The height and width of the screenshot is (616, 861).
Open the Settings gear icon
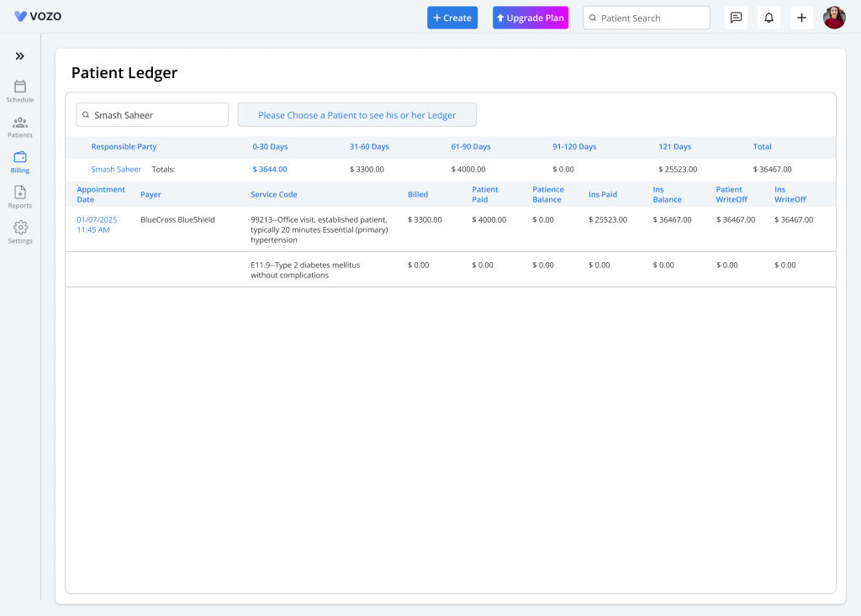(20, 228)
